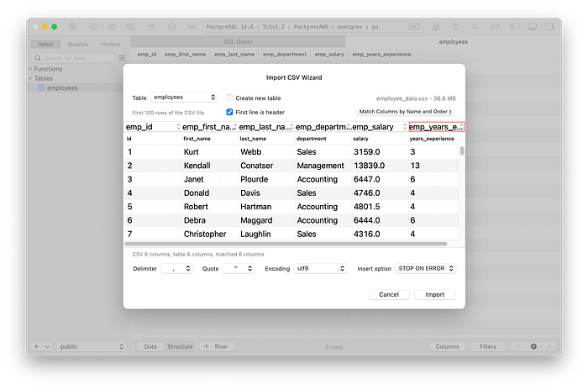The width and height of the screenshot is (588, 390).
Task: Click the commit changes list icon in toolbar
Action: (x=131, y=27)
